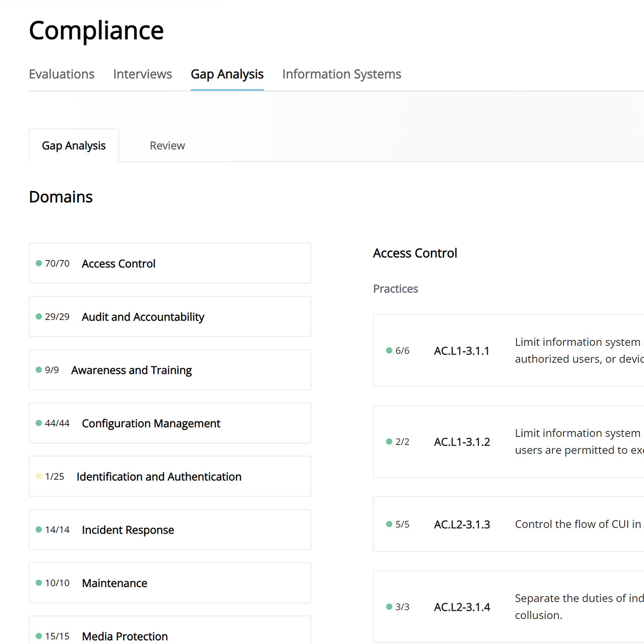Select the top Gap Analysis tab
The image size is (644, 644).
tap(227, 74)
